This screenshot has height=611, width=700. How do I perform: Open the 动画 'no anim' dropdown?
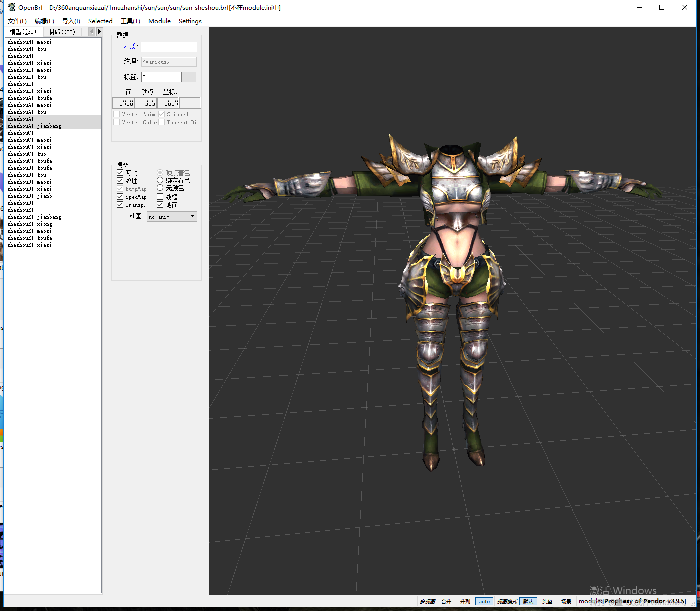point(172,217)
